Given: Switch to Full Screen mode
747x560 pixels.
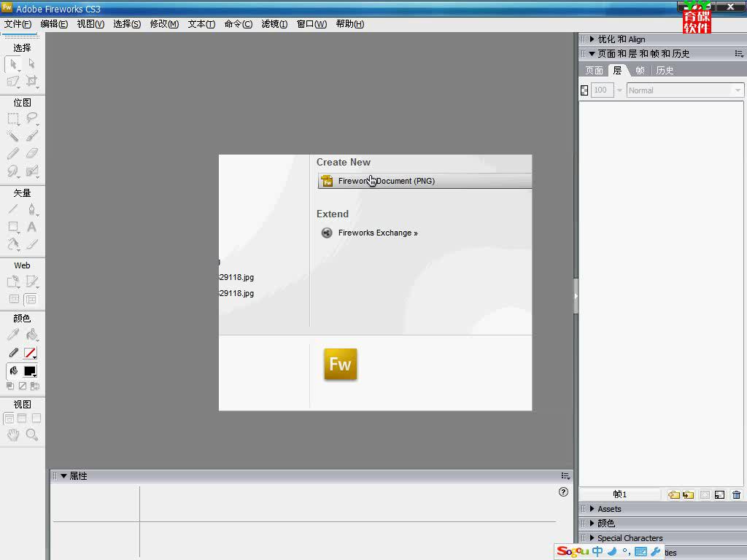Looking at the screenshot, I should (x=36, y=419).
